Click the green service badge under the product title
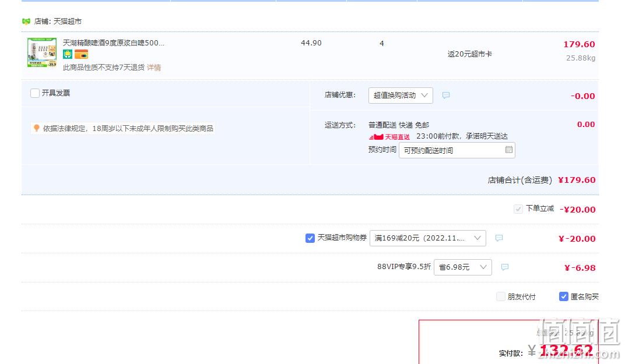 click(x=68, y=54)
